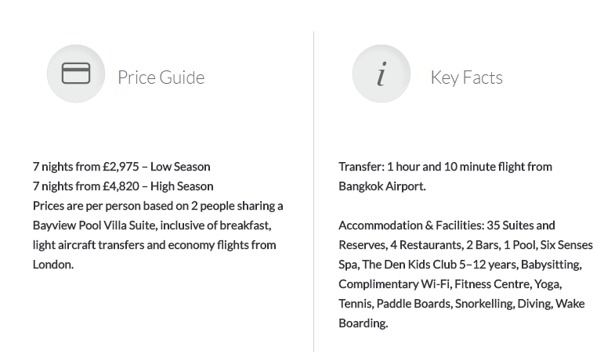Click the '7 nights from £4,820 – High Season' line
Screen dimensions: 604x364
point(123,186)
